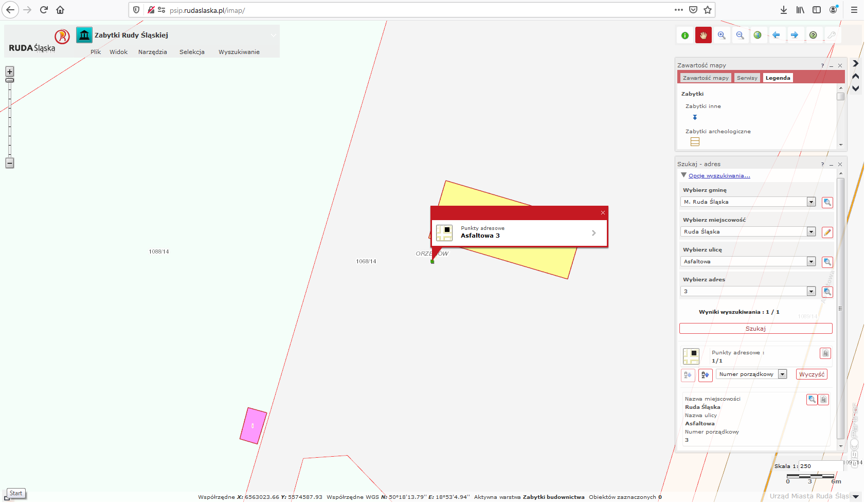
Task: Click map zoom plus button
Action: click(10, 71)
